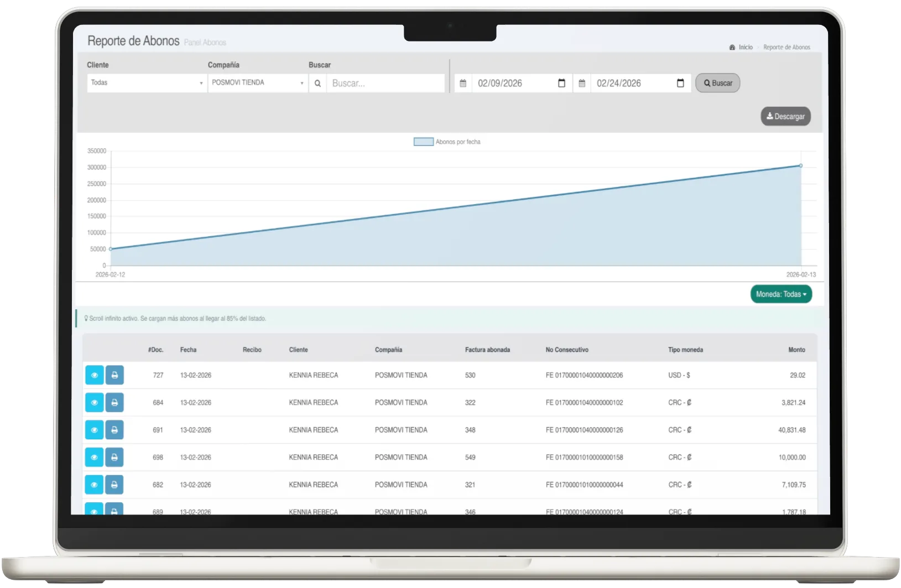
Task: Click the print icon for document 698
Action: click(x=114, y=457)
